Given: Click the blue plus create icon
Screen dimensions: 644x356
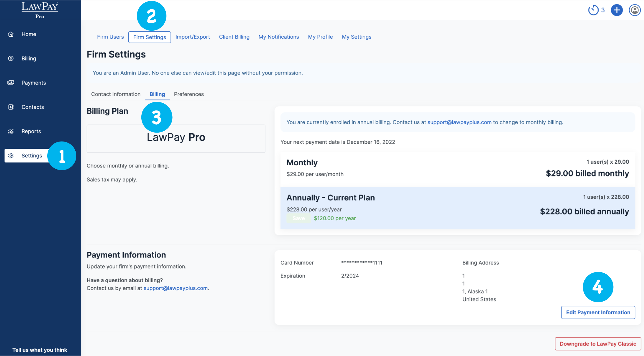Looking at the screenshot, I should pos(616,10).
